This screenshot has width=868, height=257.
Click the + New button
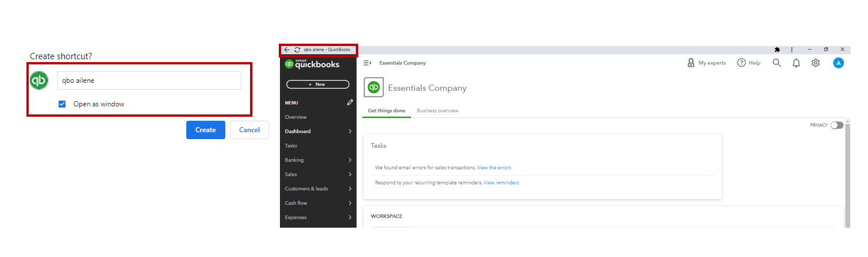click(318, 85)
